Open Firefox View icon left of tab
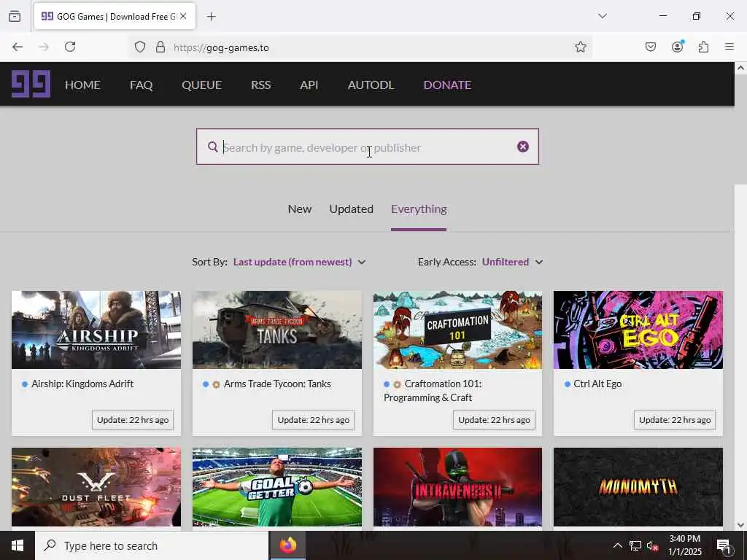Screen dimensions: 747x560 coord(15,16)
